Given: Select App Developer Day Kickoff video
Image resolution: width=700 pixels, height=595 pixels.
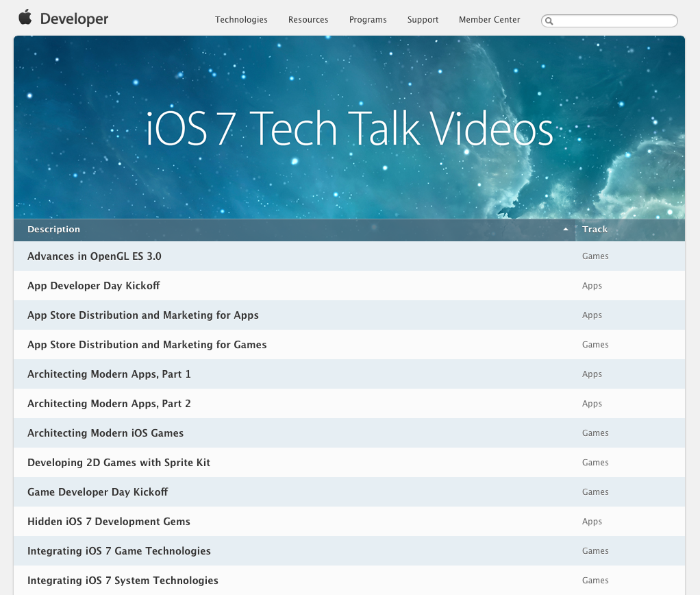Looking at the screenshot, I should click(x=93, y=286).
